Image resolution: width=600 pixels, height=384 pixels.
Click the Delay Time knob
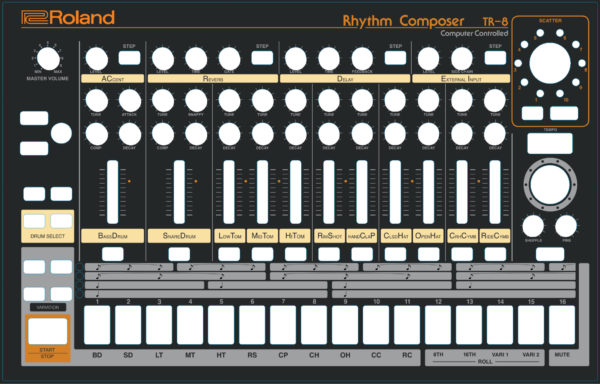point(329,59)
